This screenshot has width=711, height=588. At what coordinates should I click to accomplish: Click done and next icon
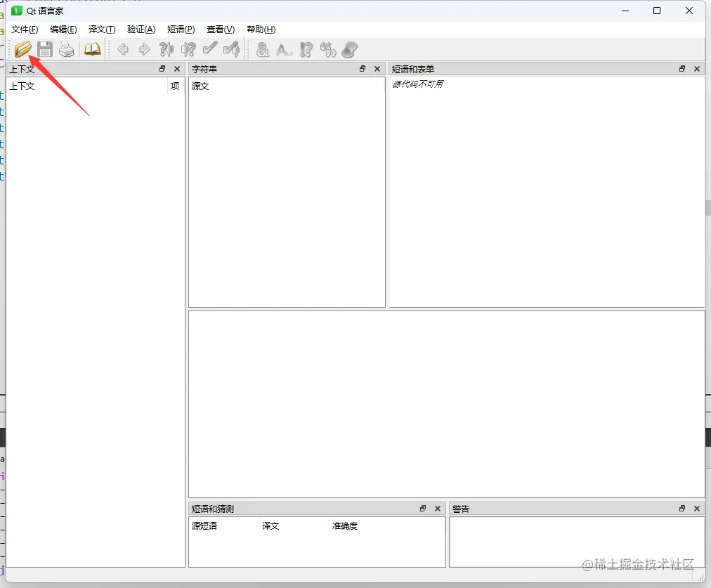tap(232, 49)
